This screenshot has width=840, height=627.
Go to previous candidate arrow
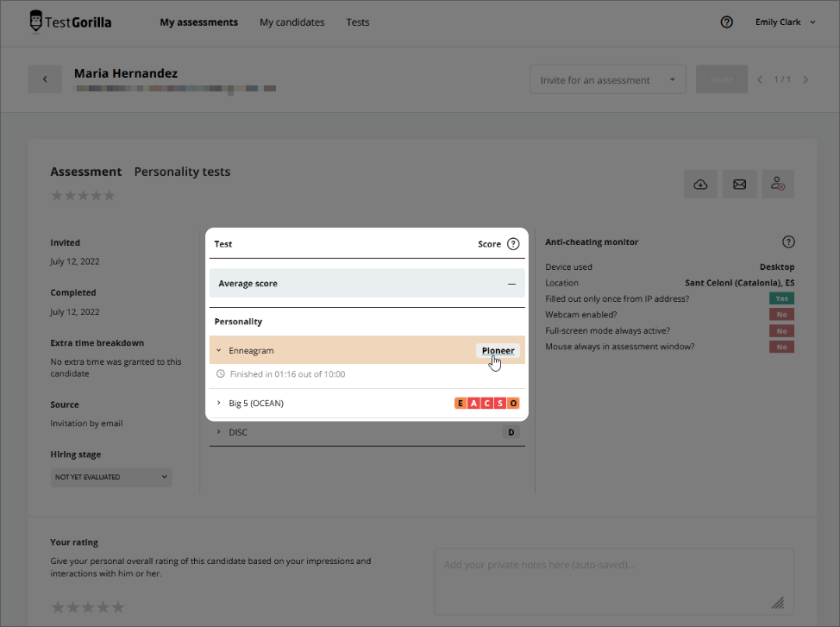pos(760,79)
